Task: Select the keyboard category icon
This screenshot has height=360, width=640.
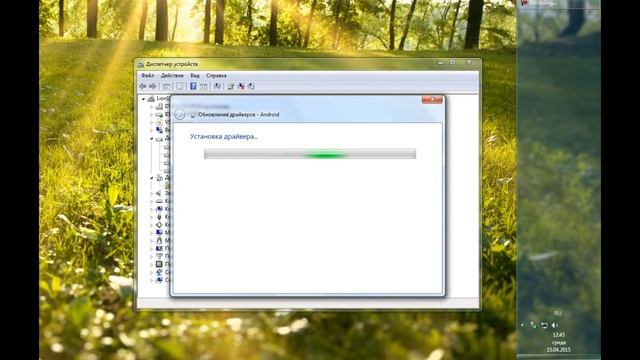Action: click(x=159, y=201)
